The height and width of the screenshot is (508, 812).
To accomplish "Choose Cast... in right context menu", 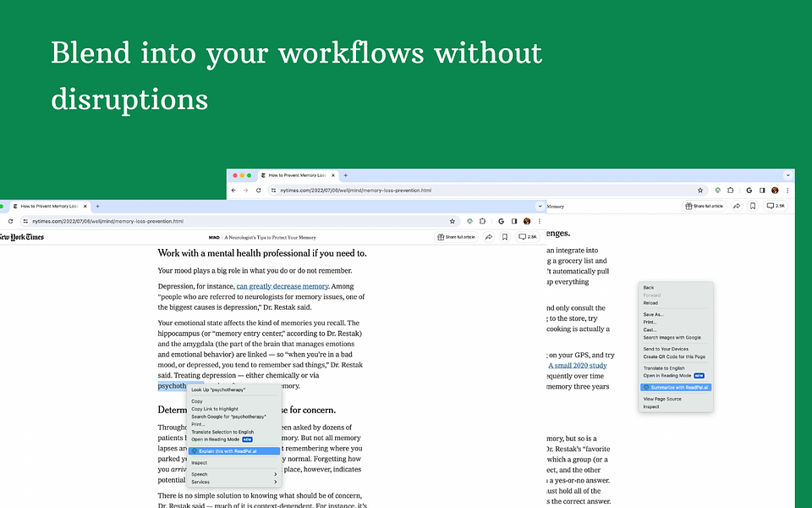I will click(x=675, y=329).
